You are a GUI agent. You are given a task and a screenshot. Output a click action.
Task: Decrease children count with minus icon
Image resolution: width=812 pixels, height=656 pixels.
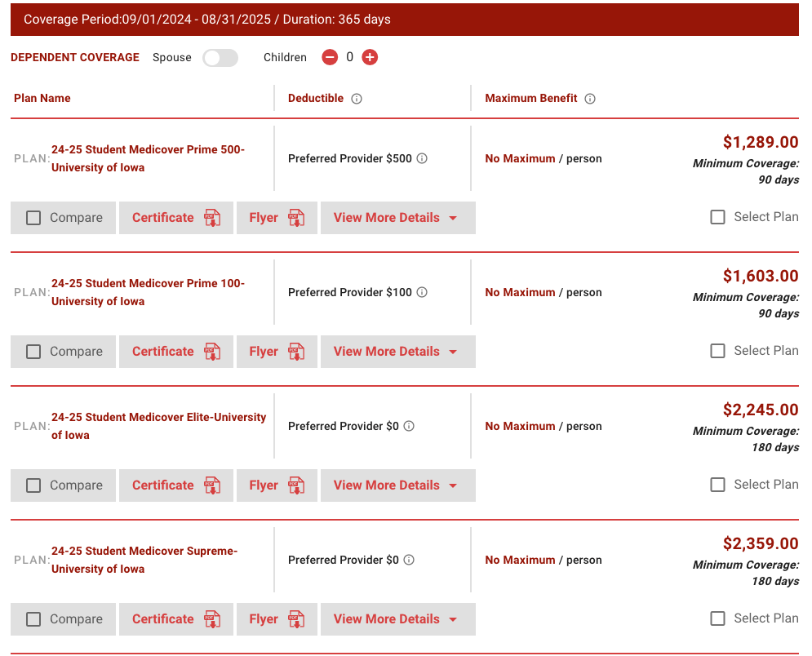click(x=330, y=57)
